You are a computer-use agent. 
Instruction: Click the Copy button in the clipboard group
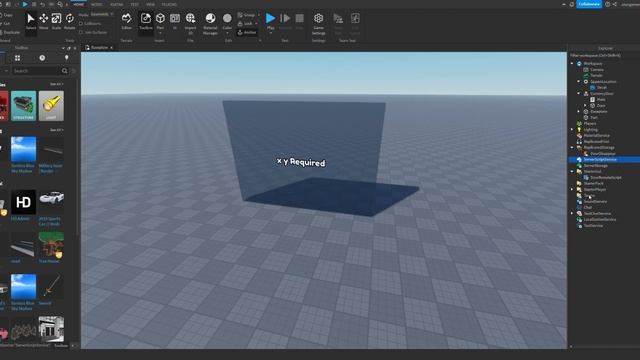click(x=6, y=15)
